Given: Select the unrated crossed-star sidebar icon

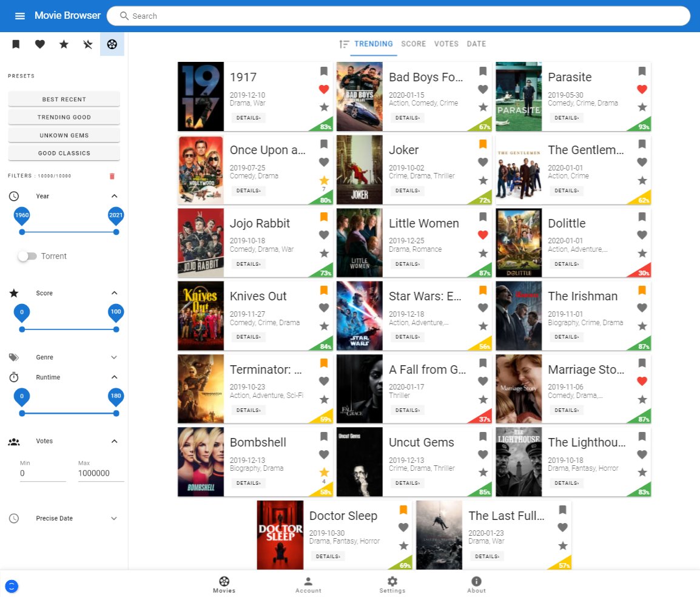Looking at the screenshot, I should (88, 44).
